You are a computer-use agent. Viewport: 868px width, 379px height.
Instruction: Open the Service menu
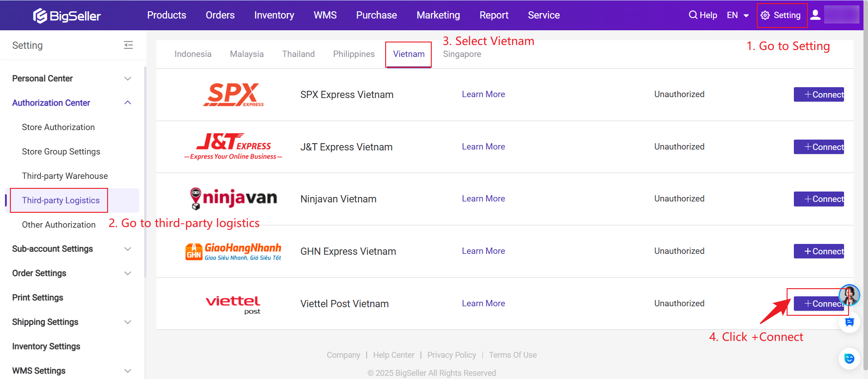coord(544,15)
